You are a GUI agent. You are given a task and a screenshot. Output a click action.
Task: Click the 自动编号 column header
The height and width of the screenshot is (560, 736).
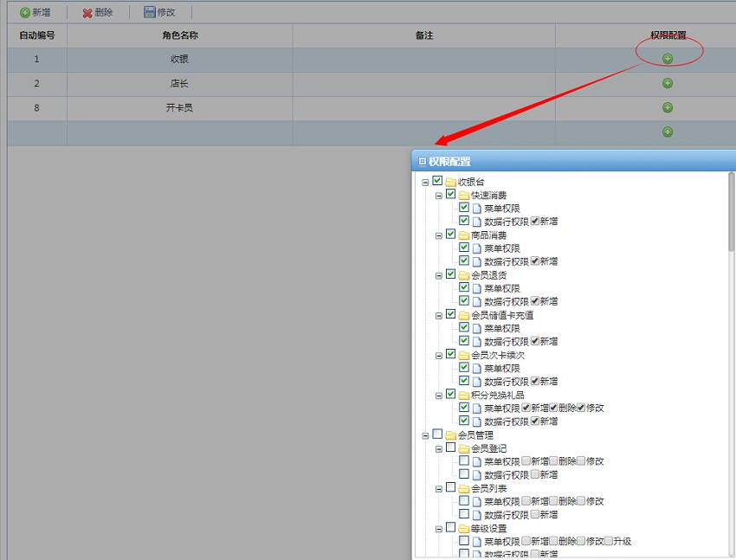[x=37, y=35]
